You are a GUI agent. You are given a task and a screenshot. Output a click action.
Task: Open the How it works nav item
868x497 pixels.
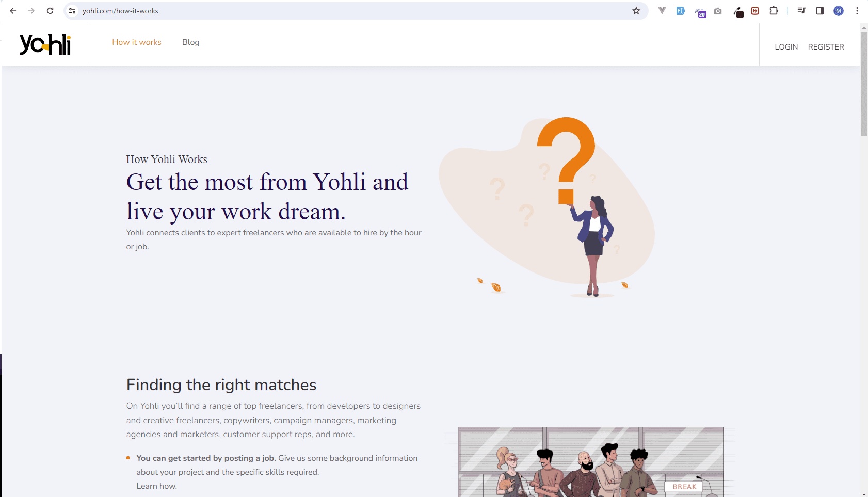tap(137, 42)
